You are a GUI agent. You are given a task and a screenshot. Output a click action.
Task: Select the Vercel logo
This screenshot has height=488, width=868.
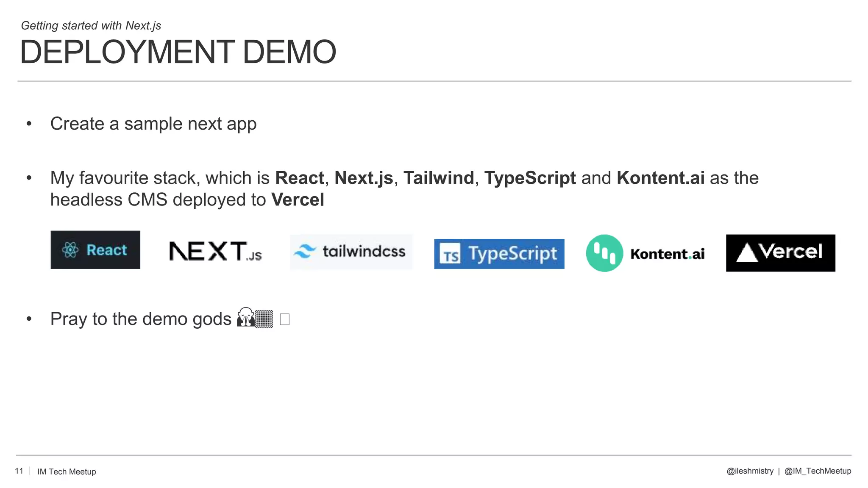click(780, 253)
